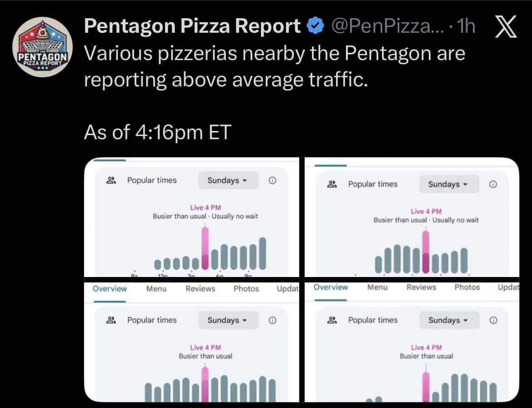Open the Pentagon Pizza Report account name
Screen dimensions: 532x408
[192, 27]
